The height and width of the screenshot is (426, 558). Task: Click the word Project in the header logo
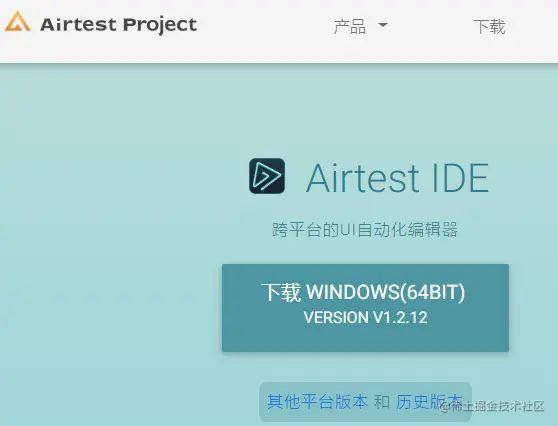click(160, 26)
